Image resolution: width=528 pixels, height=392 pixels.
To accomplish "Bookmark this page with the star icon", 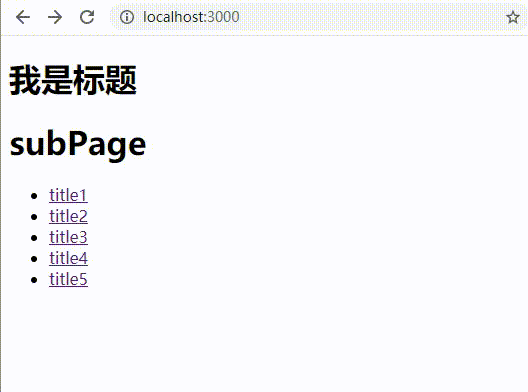I will [513, 17].
